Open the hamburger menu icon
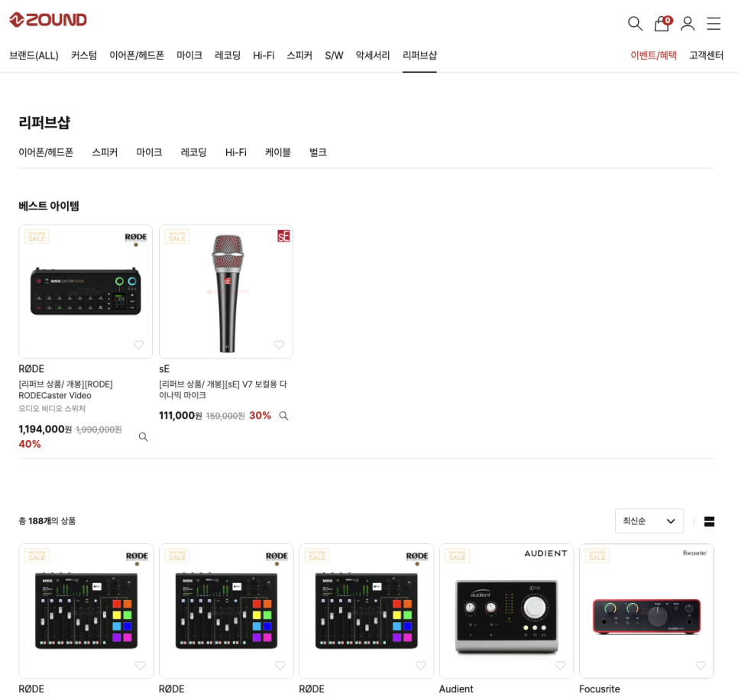Screen dimensions: 738x700 click(x=714, y=23)
